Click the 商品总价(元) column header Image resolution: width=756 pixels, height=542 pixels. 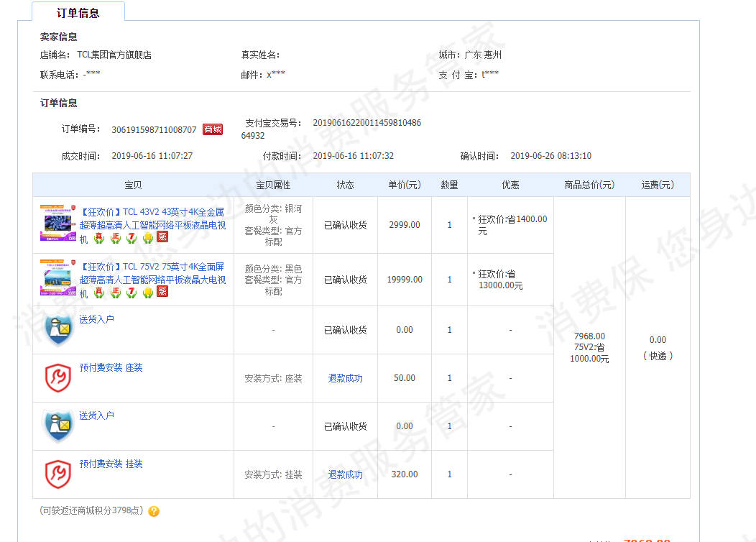(590, 185)
